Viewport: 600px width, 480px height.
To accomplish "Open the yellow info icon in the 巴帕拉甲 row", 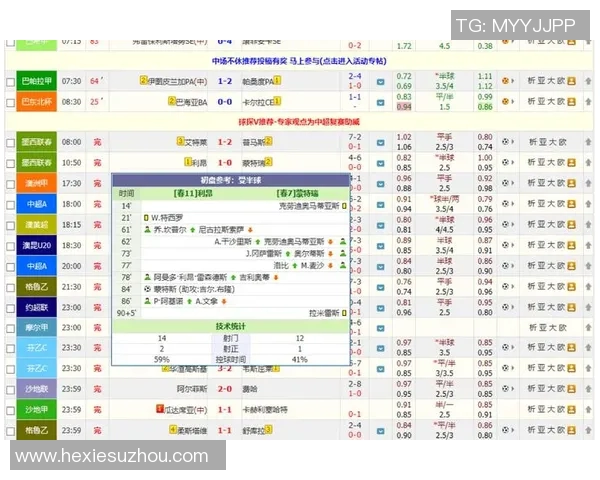I will click(x=571, y=81).
